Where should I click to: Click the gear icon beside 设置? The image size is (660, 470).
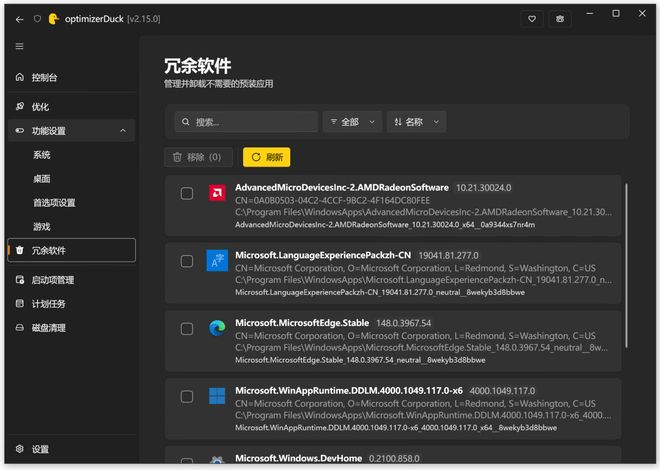pos(19,449)
